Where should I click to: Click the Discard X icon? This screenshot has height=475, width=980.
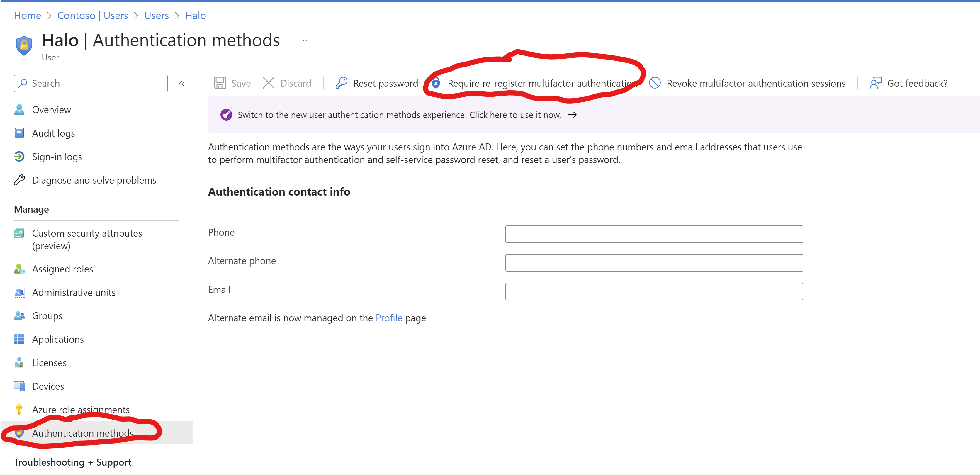tap(269, 83)
